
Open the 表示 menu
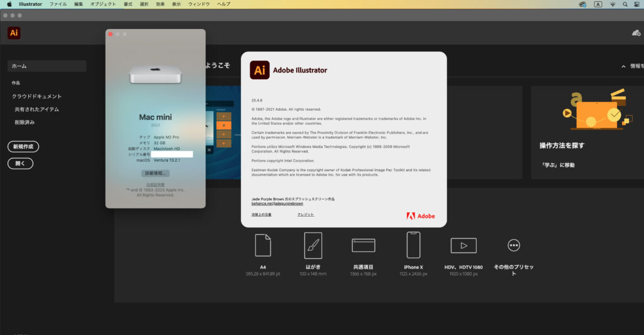176,4
